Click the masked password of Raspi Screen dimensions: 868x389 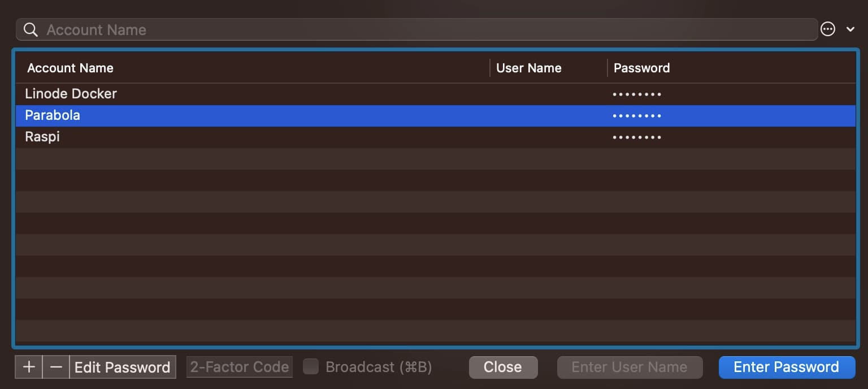tap(637, 137)
